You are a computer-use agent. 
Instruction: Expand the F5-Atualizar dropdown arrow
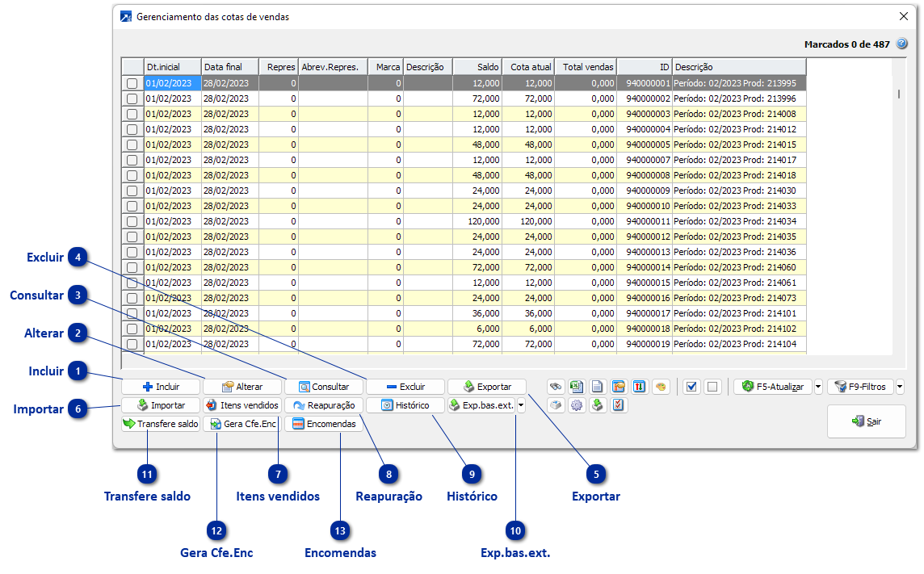tap(817, 387)
